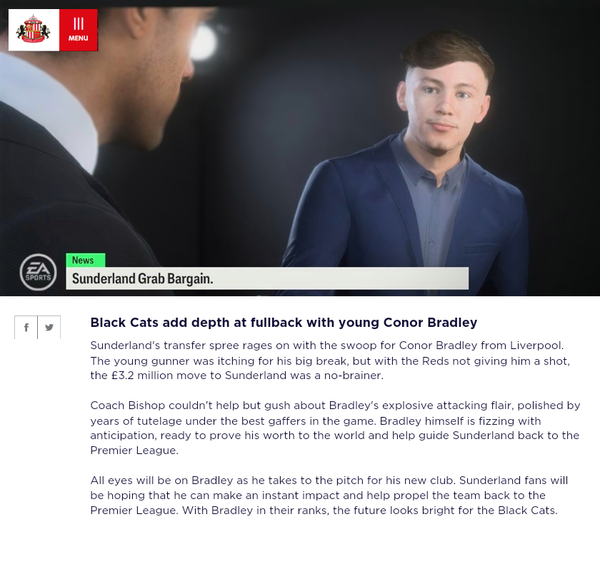Select the green News tag

click(x=85, y=260)
